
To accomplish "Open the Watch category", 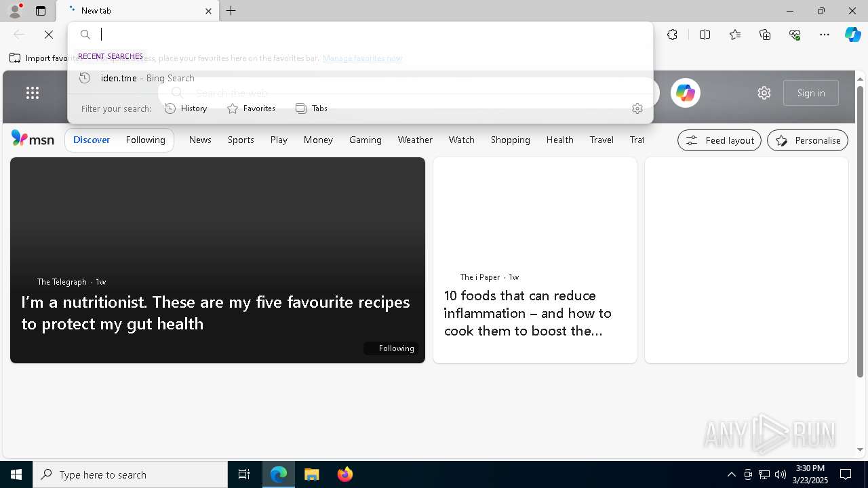I will click(x=461, y=140).
